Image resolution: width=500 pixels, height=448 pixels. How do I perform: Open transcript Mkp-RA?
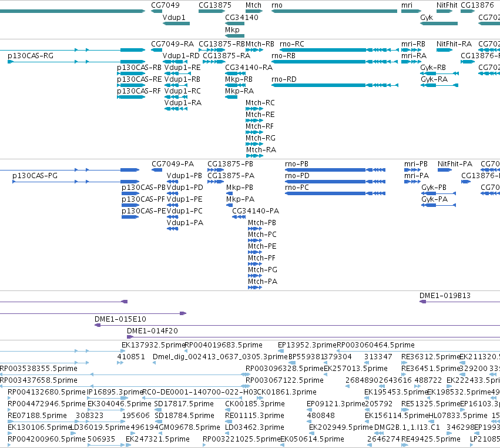click(x=239, y=91)
